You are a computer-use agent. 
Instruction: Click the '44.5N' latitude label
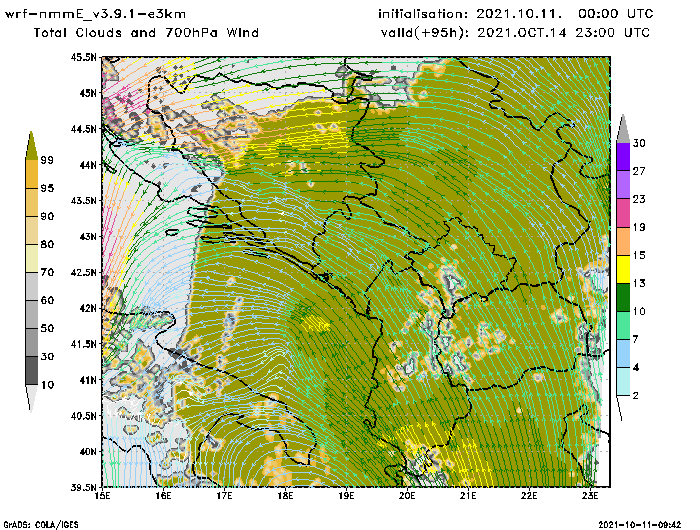(x=83, y=129)
